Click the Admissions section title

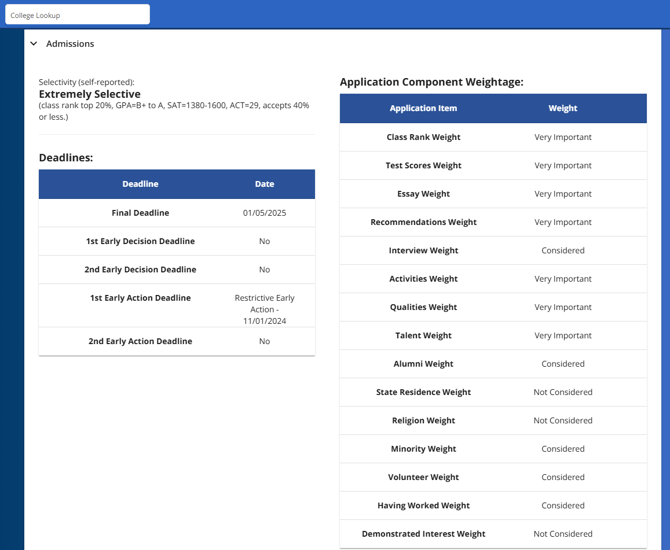coord(70,44)
